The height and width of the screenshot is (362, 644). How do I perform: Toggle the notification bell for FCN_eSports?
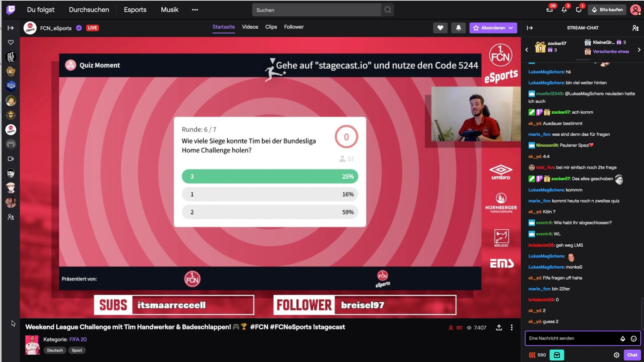458,27
